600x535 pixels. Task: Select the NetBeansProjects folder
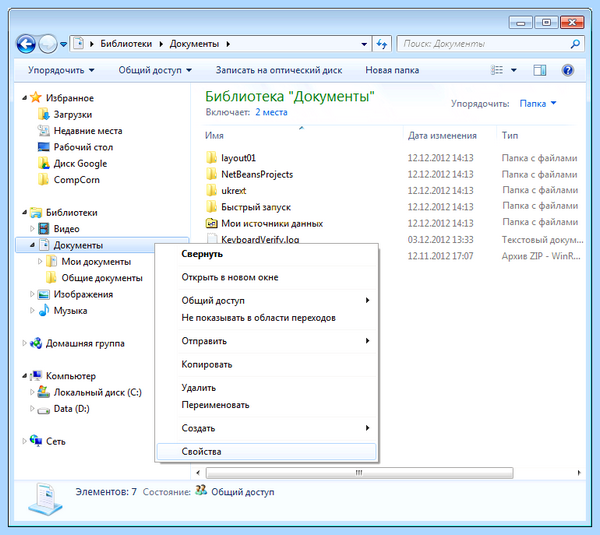[249, 174]
